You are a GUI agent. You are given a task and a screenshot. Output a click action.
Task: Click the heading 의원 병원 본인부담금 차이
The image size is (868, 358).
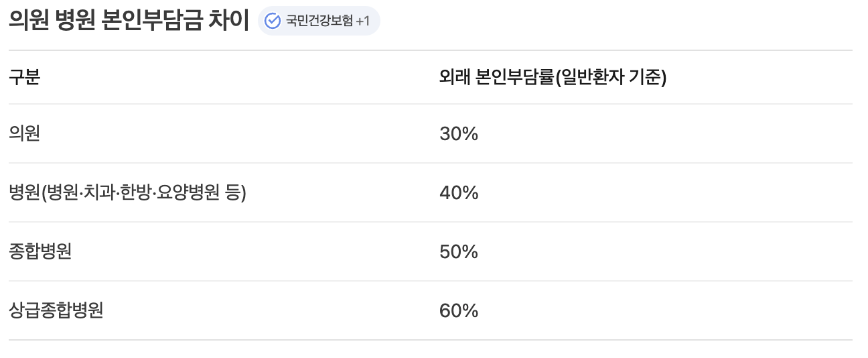(x=129, y=21)
